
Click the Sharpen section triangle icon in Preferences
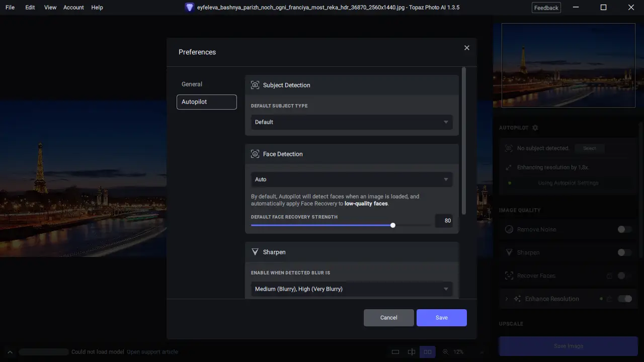[x=255, y=252]
